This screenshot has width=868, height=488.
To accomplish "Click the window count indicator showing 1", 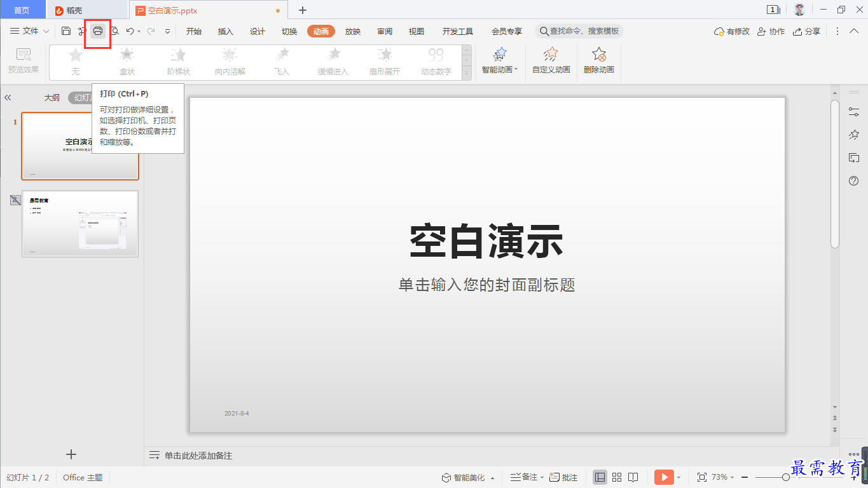I will click(x=773, y=10).
